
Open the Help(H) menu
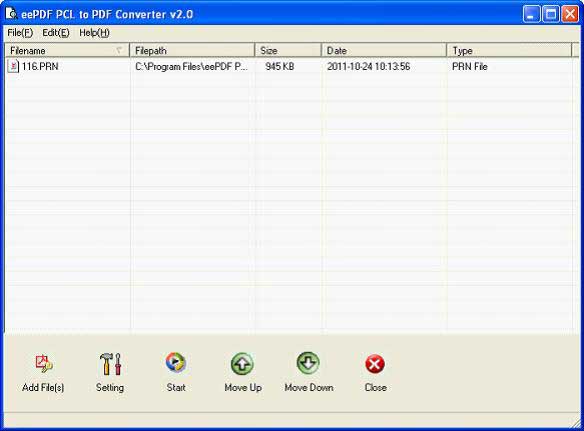[x=94, y=33]
